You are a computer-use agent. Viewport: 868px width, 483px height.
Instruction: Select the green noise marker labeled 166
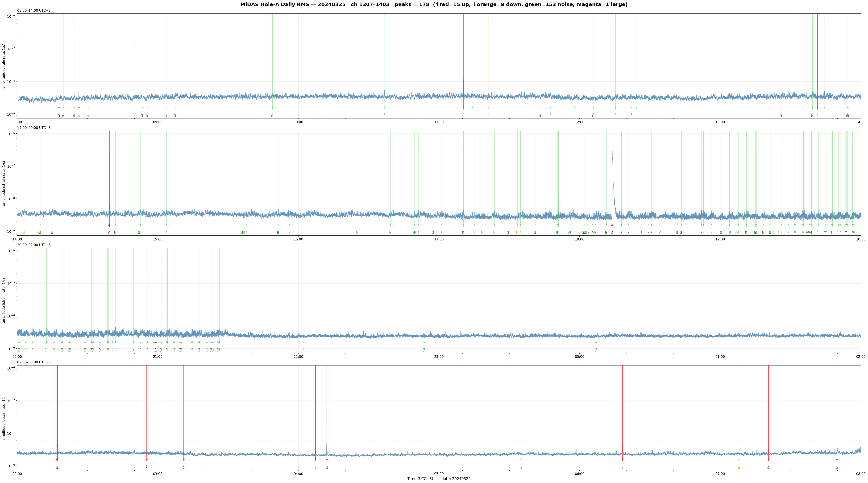596,342
